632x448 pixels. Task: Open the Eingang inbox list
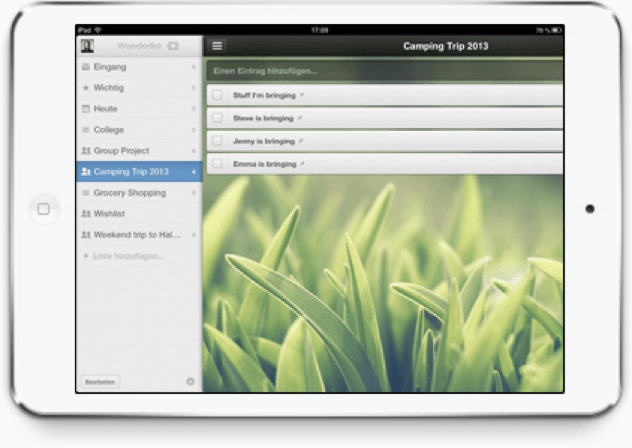click(110, 67)
